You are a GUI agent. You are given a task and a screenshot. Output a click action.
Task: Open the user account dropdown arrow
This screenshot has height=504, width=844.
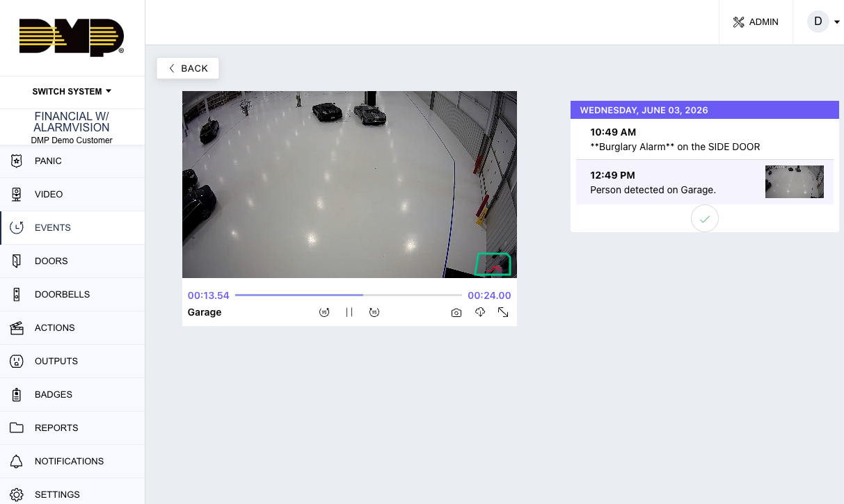837,22
